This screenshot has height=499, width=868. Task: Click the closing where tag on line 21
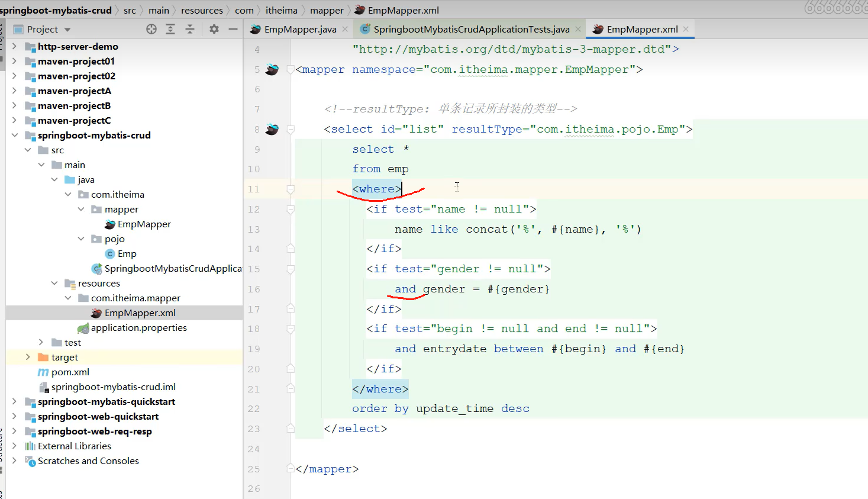380,389
